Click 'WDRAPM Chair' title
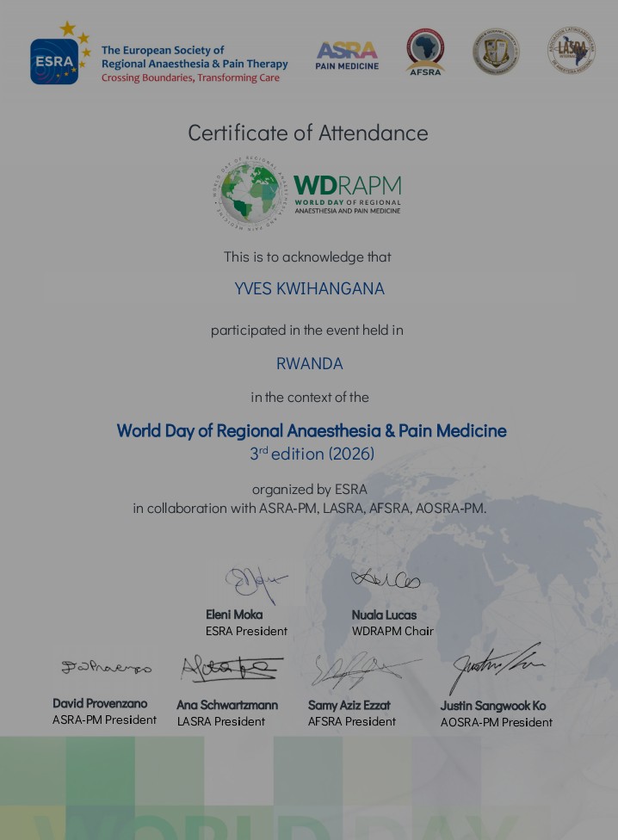 click(392, 631)
